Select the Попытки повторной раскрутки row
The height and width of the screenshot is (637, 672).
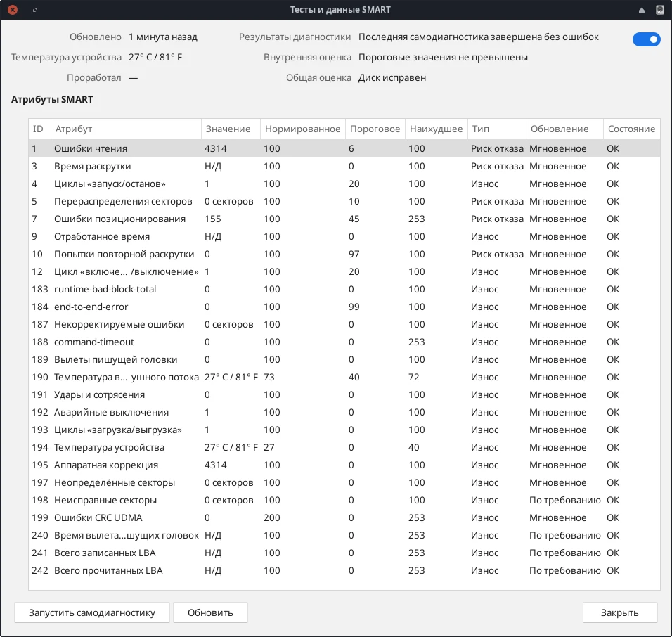(x=344, y=254)
